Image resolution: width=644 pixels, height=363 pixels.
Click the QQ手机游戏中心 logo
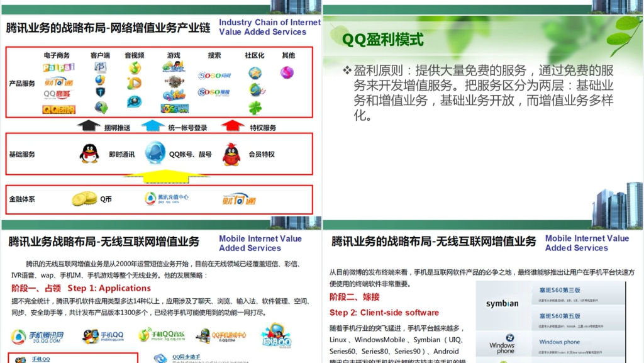[x=221, y=336]
